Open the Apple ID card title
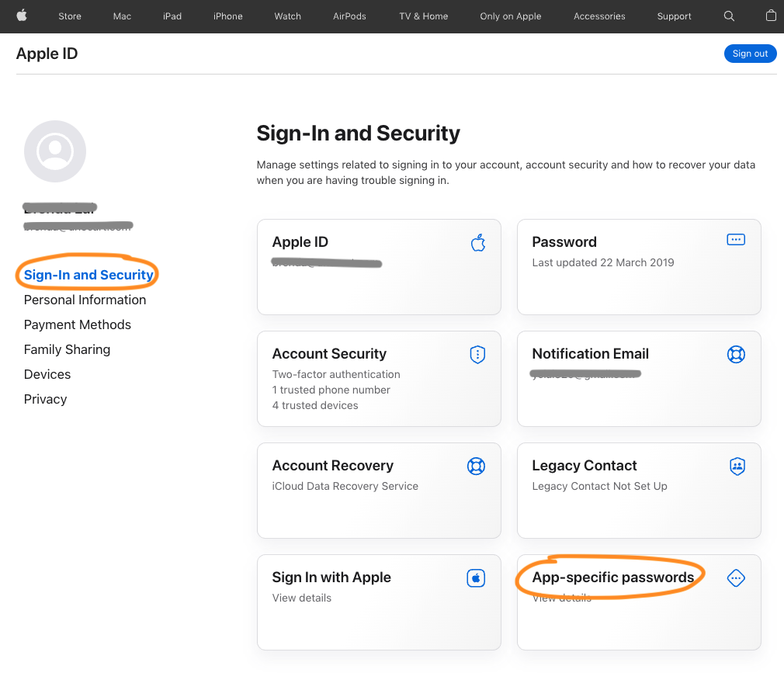784x673 pixels. [300, 242]
